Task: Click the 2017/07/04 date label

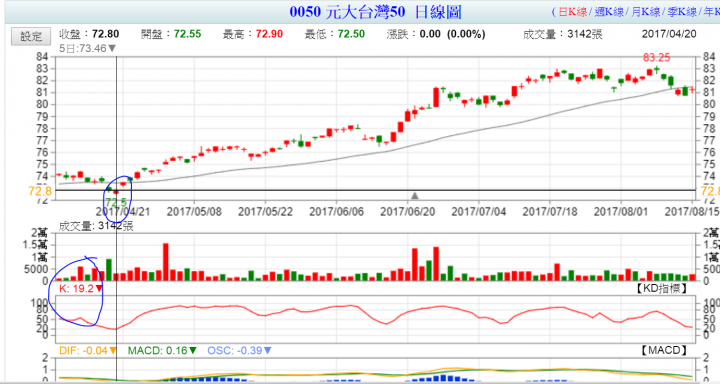Action: (479, 212)
